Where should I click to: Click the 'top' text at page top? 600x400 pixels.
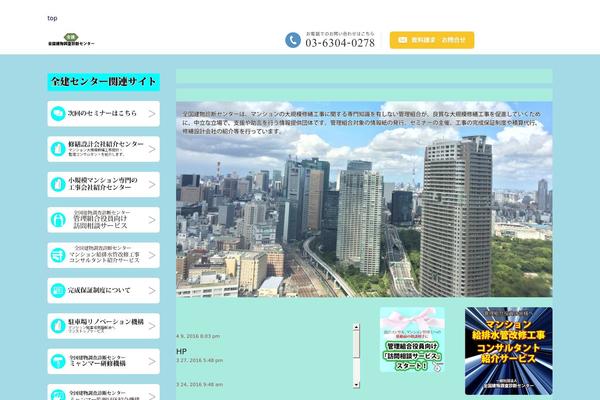tap(52, 18)
